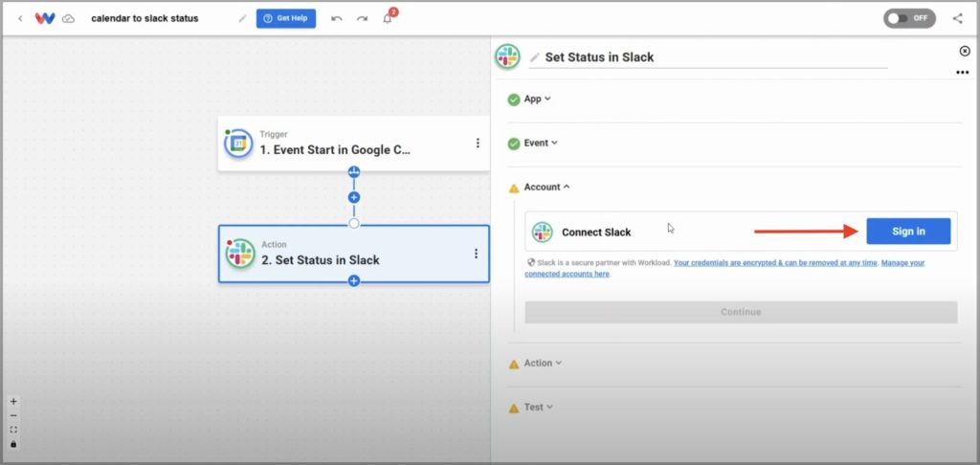
Task: Select the Event Start in Google Calendar trigger
Action: tap(354, 144)
